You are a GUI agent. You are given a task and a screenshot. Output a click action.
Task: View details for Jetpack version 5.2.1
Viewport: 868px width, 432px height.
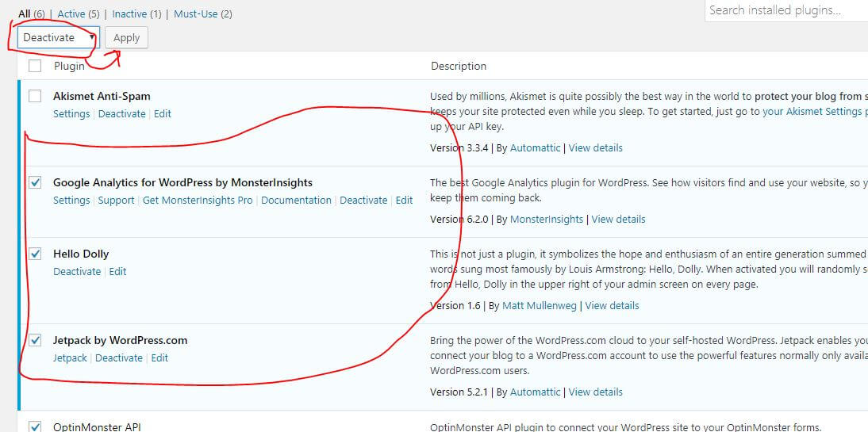pos(595,392)
